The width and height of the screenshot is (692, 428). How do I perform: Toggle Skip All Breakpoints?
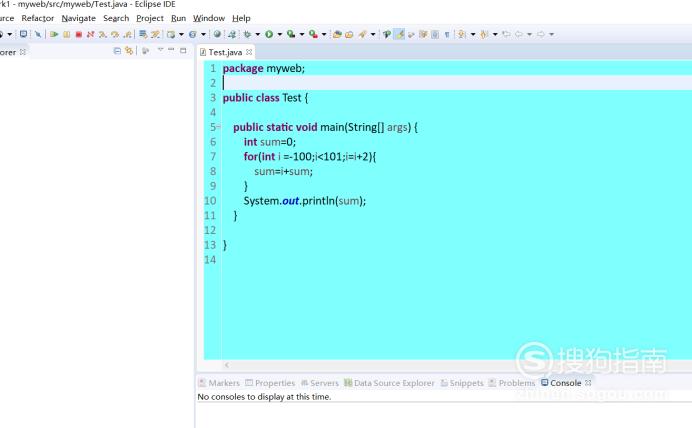[38, 34]
